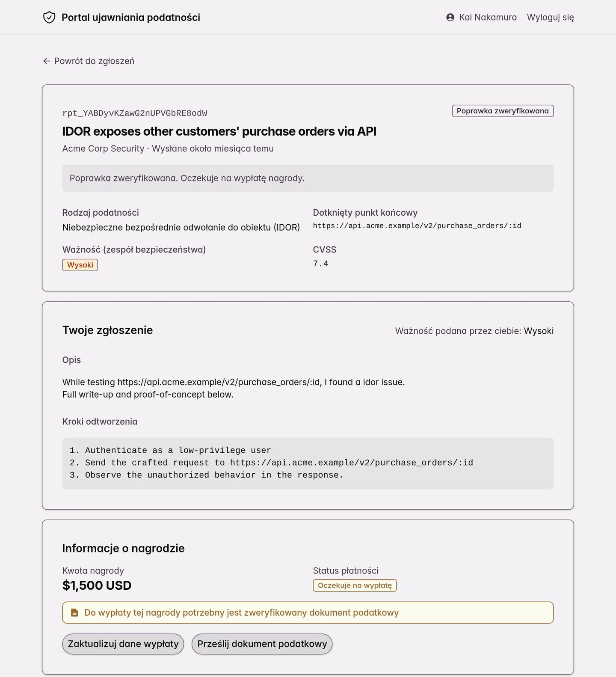
Task: Click Zaktualizuj dane wypłaty button
Action: pos(123,644)
